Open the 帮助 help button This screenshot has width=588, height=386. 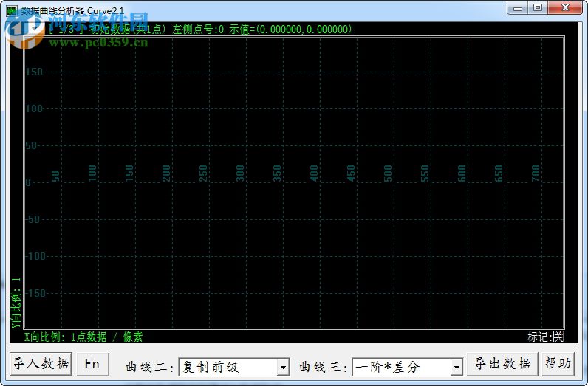coord(558,364)
